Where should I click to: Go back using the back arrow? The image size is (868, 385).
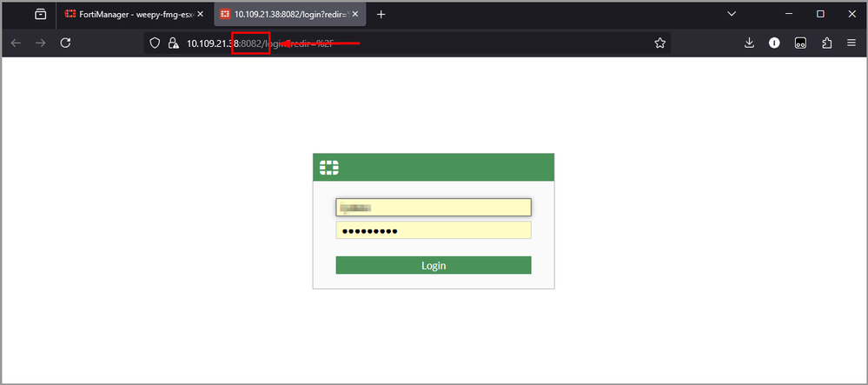coord(16,43)
